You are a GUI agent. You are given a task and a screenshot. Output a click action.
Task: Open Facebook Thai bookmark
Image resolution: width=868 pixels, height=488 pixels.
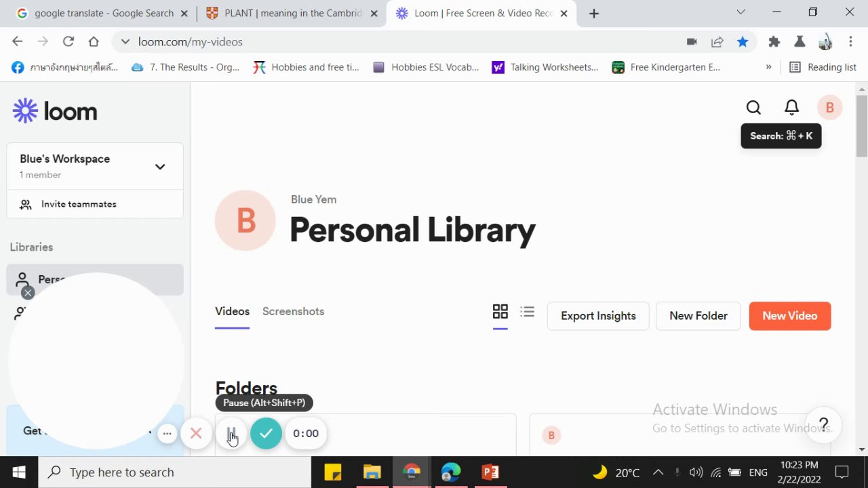pyautogui.click(x=65, y=67)
